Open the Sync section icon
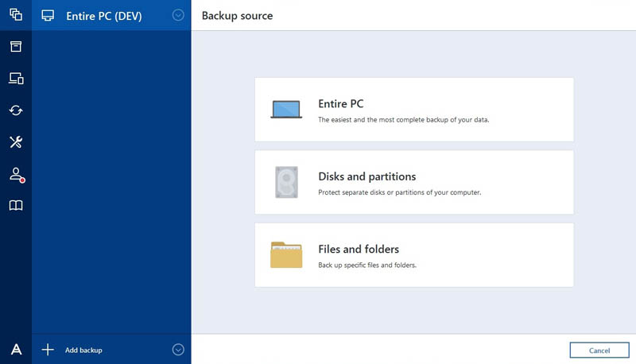The image size is (636, 364). (16, 110)
